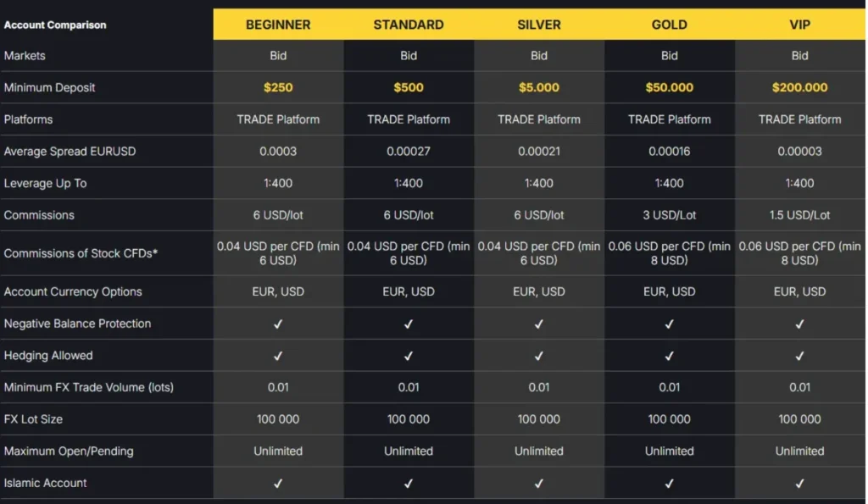Click the $250 minimum deposit amount
868x504 pixels.
pyautogui.click(x=278, y=87)
